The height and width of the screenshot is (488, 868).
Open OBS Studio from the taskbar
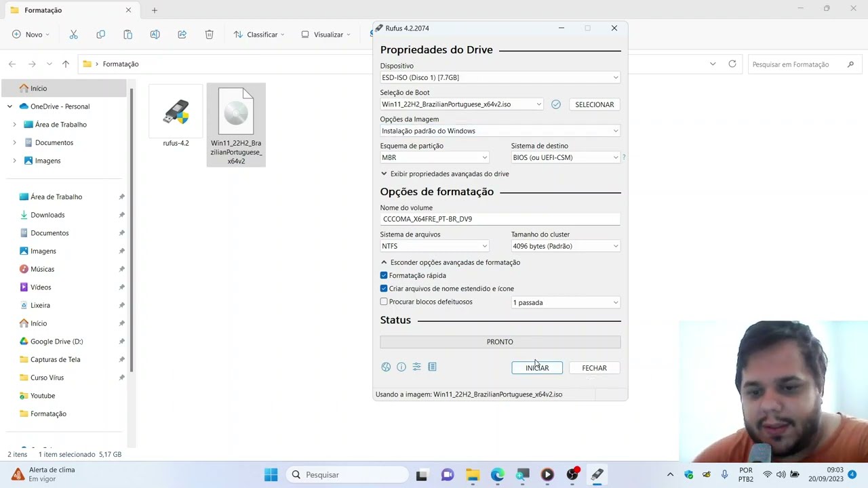click(x=573, y=474)
